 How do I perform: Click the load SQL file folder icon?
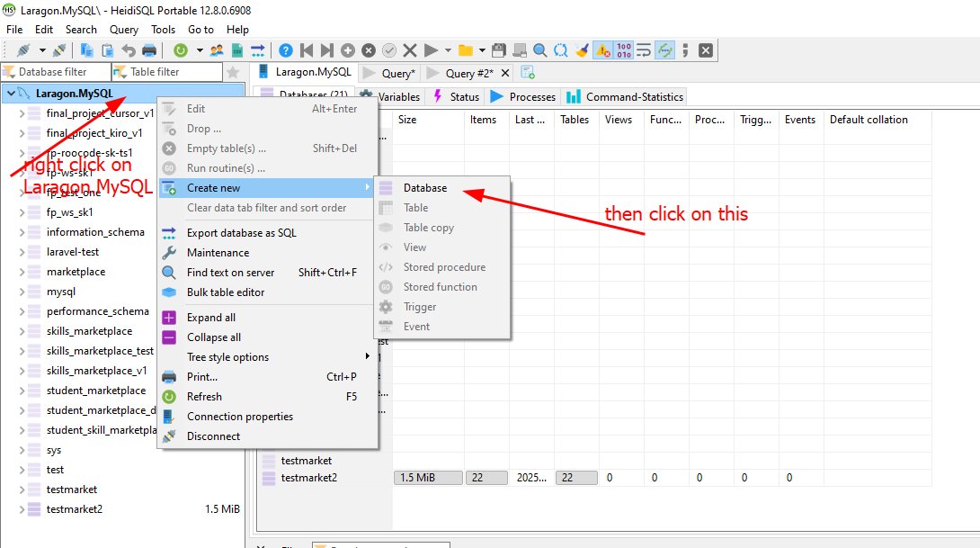(466, 50)
